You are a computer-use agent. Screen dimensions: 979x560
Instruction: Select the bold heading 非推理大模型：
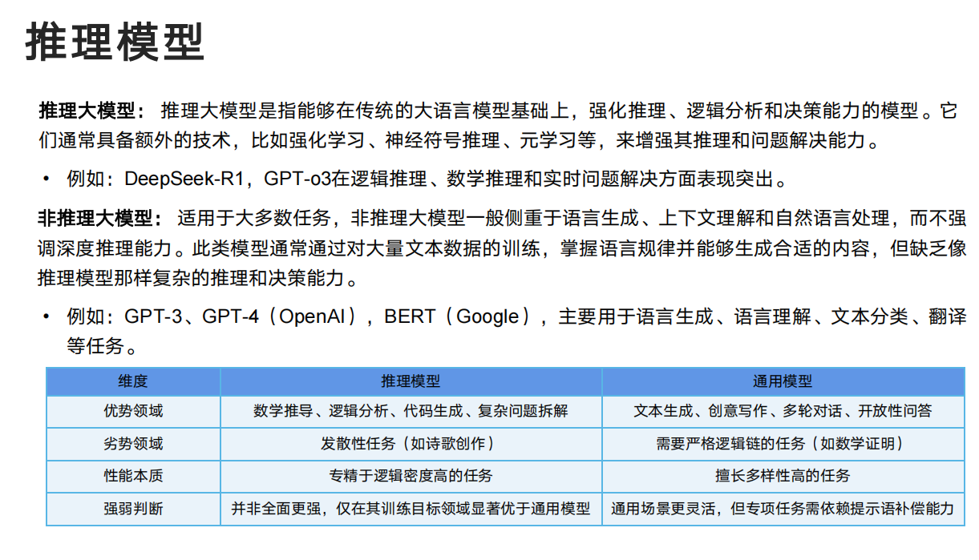[x=102, y=219]
